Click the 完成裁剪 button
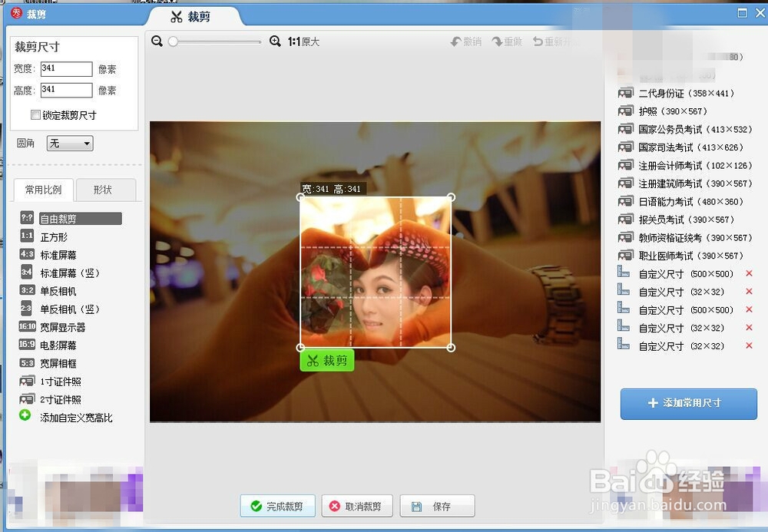 pos(277,506)
